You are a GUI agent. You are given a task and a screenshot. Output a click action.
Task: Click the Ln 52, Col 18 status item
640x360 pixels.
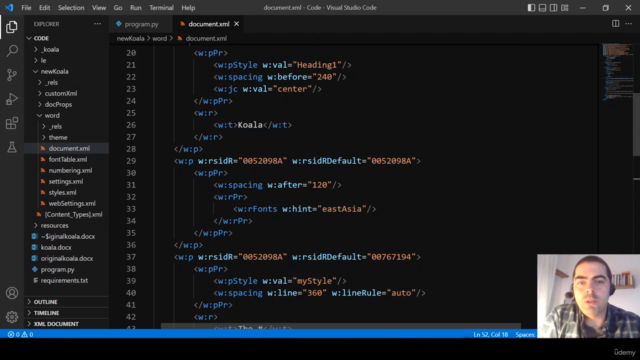pyautogui.click(x=491, y=334)
